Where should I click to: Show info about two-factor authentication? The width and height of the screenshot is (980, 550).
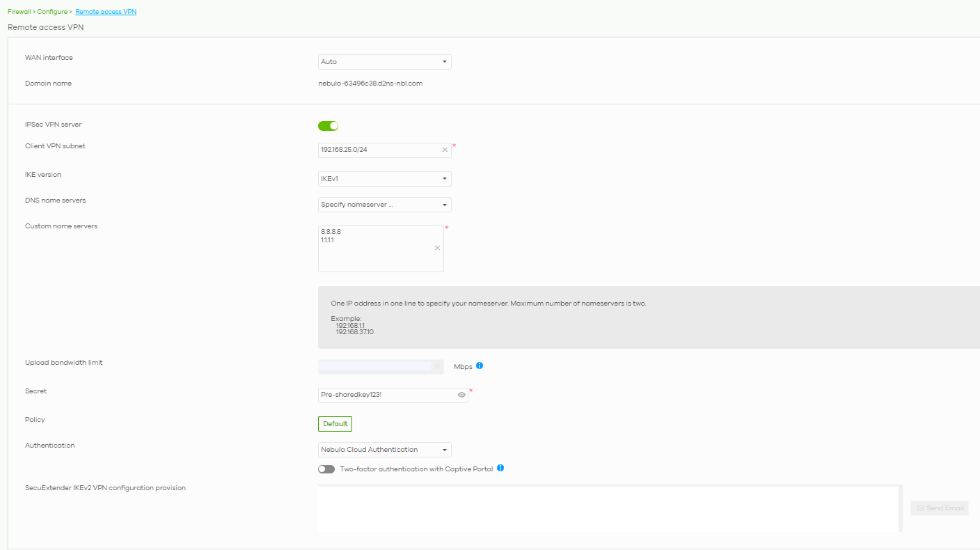coord(500,468)
